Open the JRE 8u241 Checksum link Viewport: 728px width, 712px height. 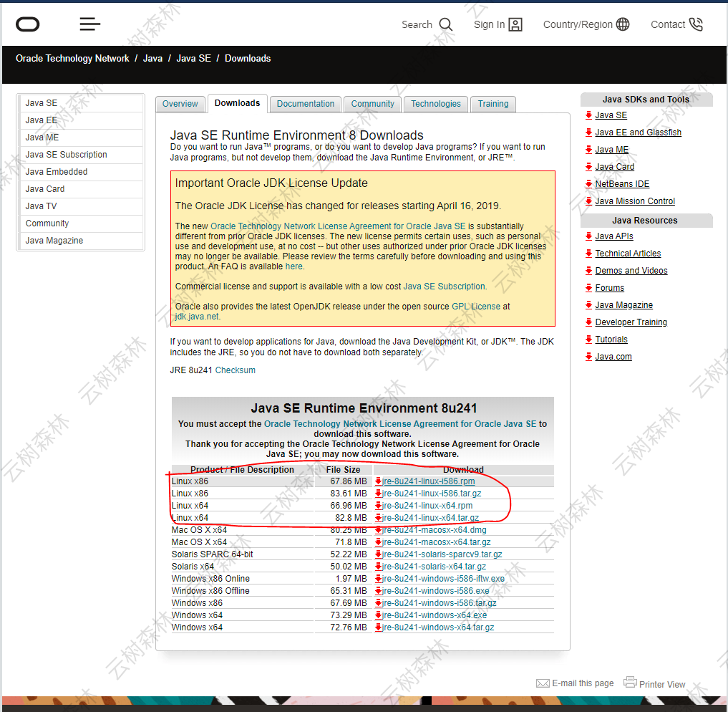(236, 370)
